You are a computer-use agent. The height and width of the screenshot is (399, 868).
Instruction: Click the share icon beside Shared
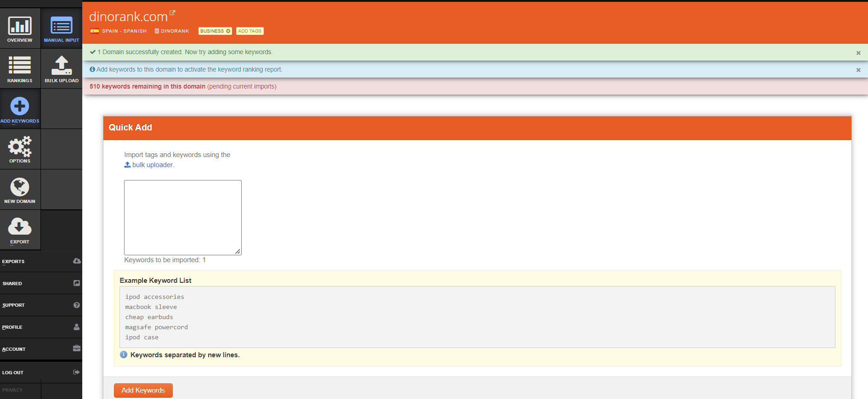coord(77,283)
